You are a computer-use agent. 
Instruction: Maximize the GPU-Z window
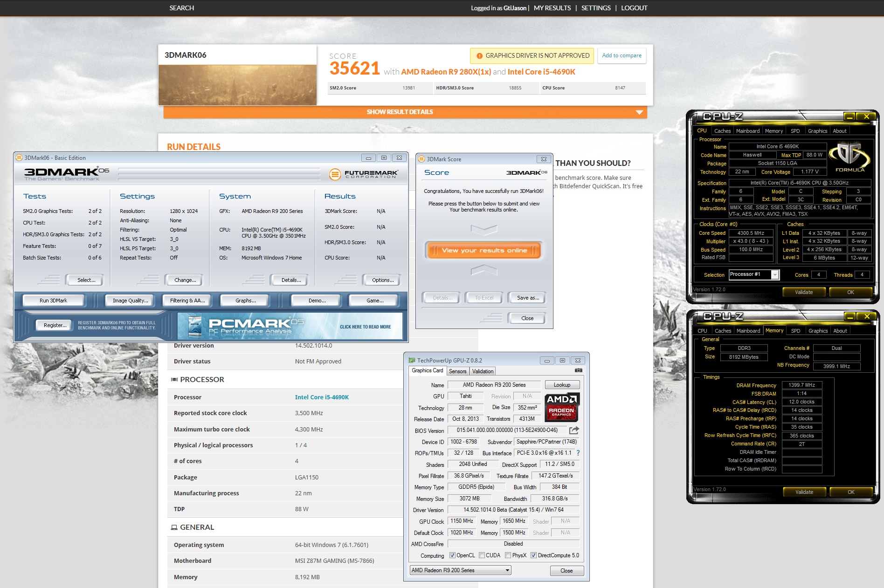tap(562, 360)
